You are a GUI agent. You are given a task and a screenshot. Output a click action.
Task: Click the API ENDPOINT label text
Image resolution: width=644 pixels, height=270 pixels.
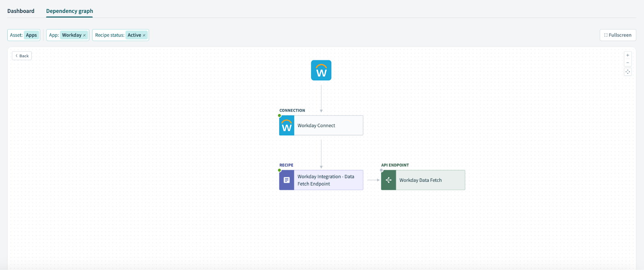[395, 165]
